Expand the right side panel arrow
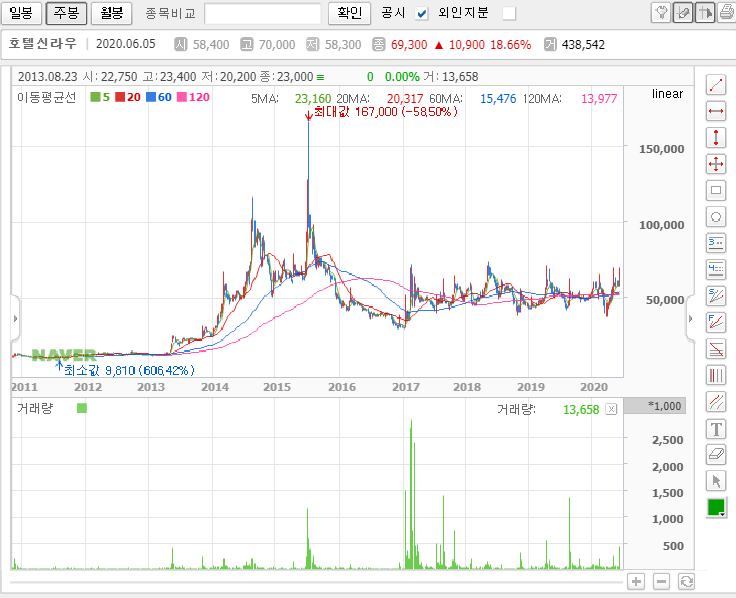This screenshot has width=736, height=598. point(690,319)
